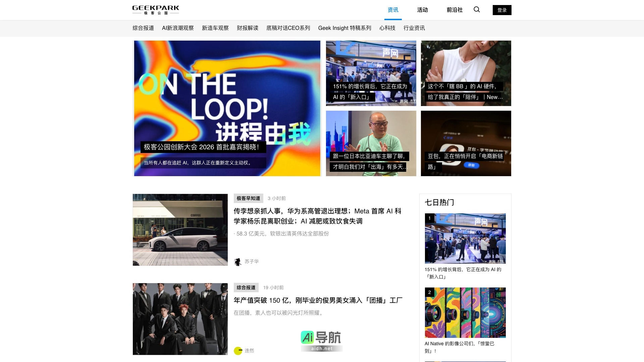Open the 活动 navigation tab
The height and width of the screenshot is (362, 644).
(422, 10)
